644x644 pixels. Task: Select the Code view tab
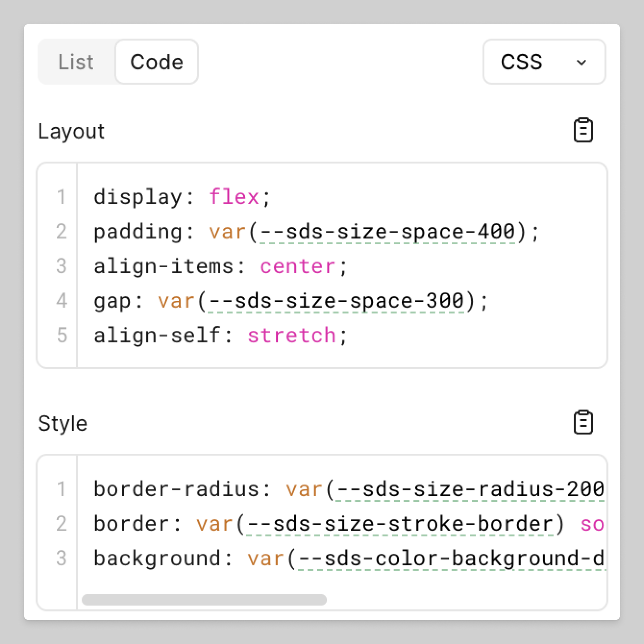pyautogui.click(x=157, y=62)
